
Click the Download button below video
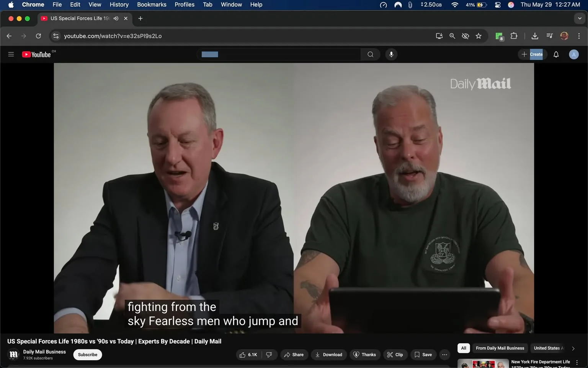328,355
